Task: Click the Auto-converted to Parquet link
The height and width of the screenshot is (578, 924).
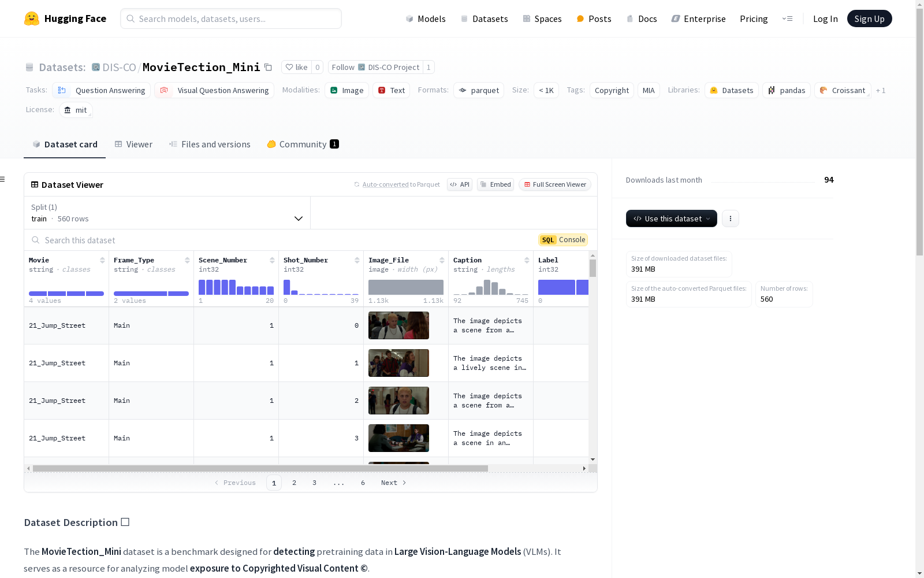Action: click(x=401, y=184)
